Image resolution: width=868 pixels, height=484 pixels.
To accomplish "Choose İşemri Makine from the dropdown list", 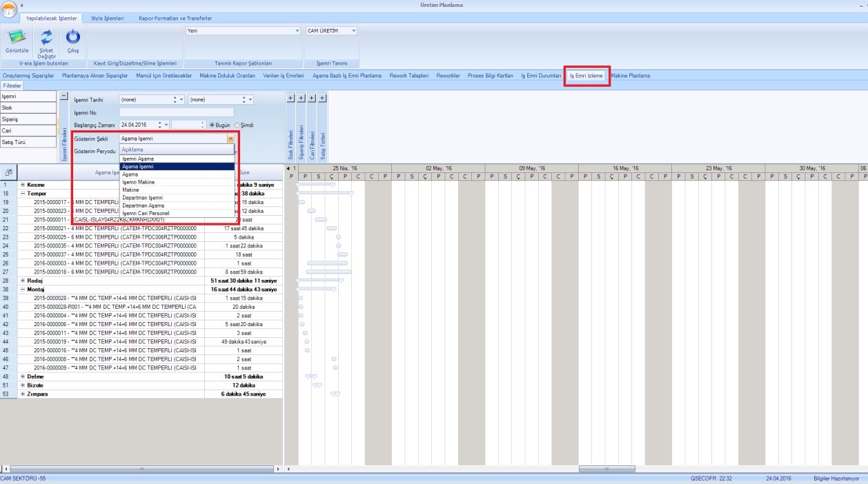I will point(138,182).
